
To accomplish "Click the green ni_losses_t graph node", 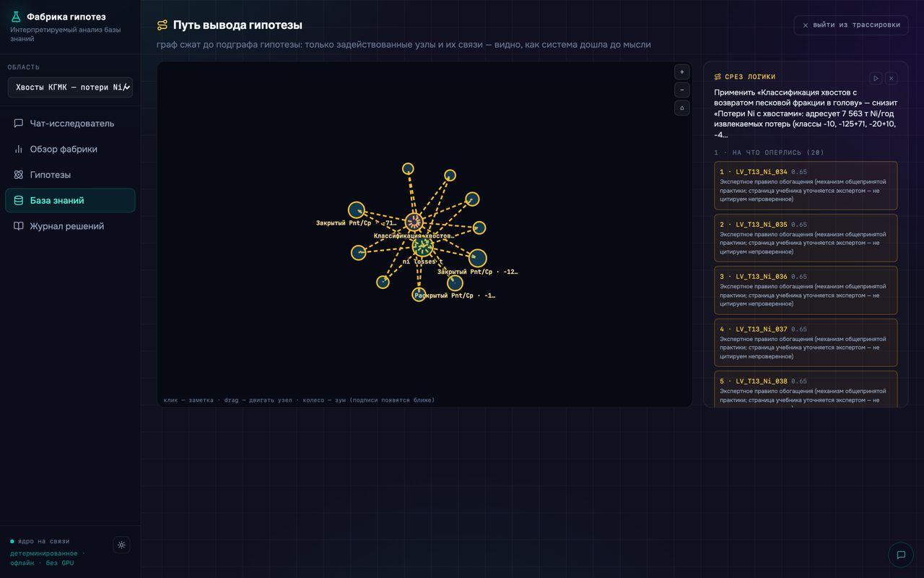I will (x=423, y=247).
